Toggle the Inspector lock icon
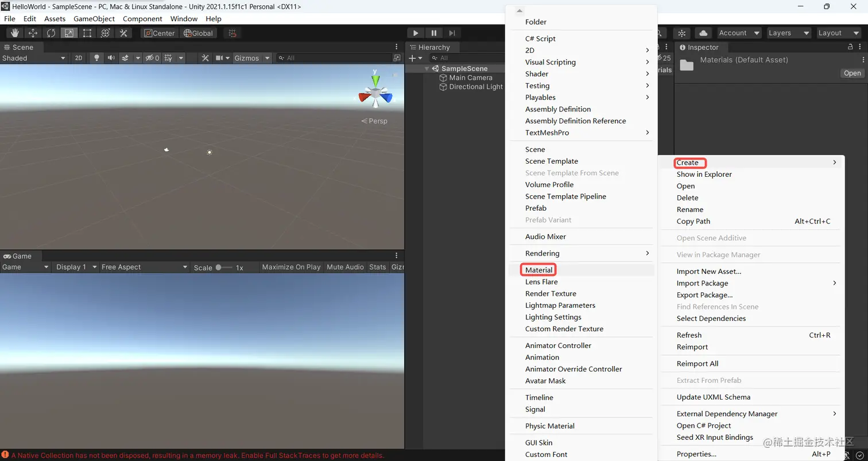Viewport: 868px width, 461px height. [x=851, y=47]
